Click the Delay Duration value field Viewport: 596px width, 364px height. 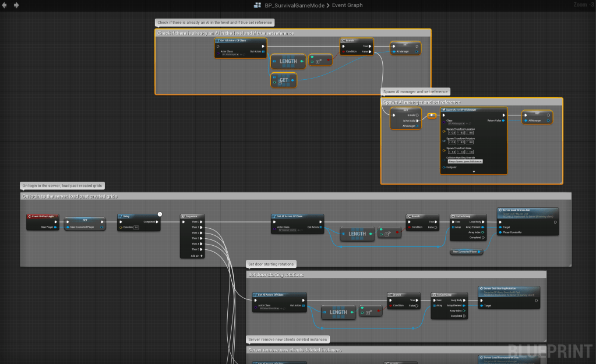coord(136,227)
